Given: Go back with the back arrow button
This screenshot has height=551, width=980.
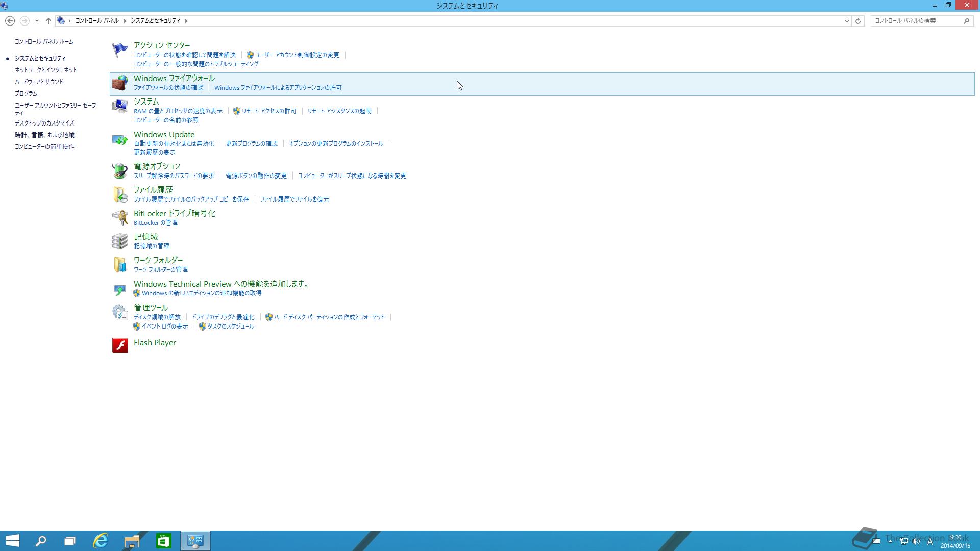Looking at the screenshot, I should point(10,21).
